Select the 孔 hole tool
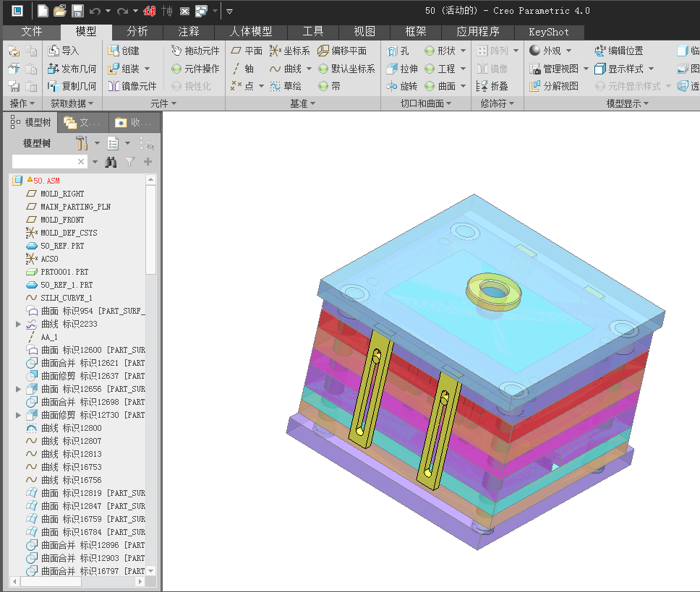700x592 pixels. (398, 51)
